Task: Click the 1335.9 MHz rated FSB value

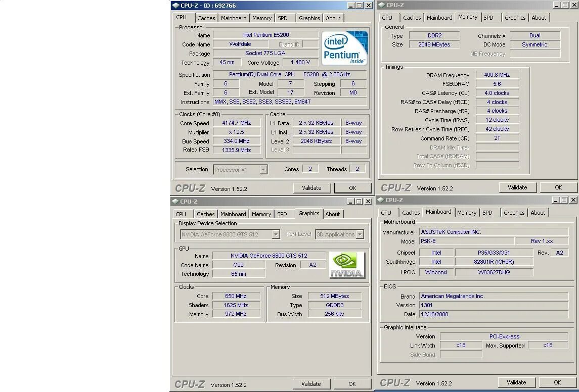Action: click(x=236, y=150)
